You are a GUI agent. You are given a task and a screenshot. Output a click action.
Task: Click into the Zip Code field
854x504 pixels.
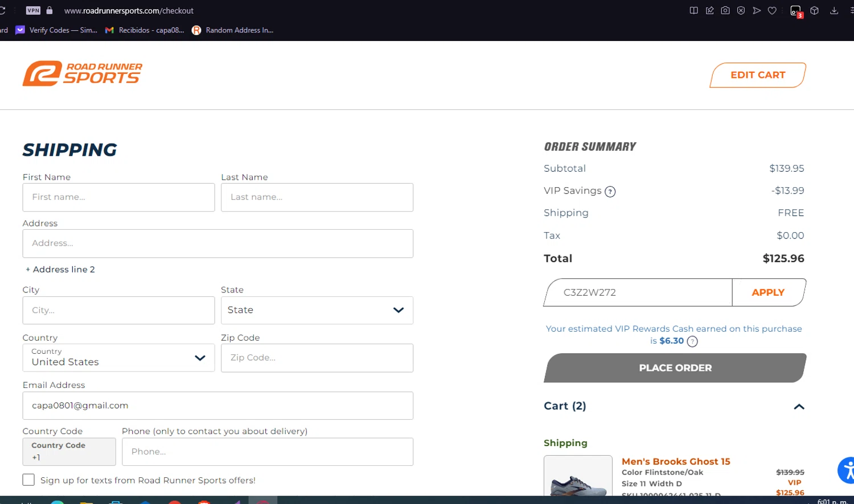317,358
